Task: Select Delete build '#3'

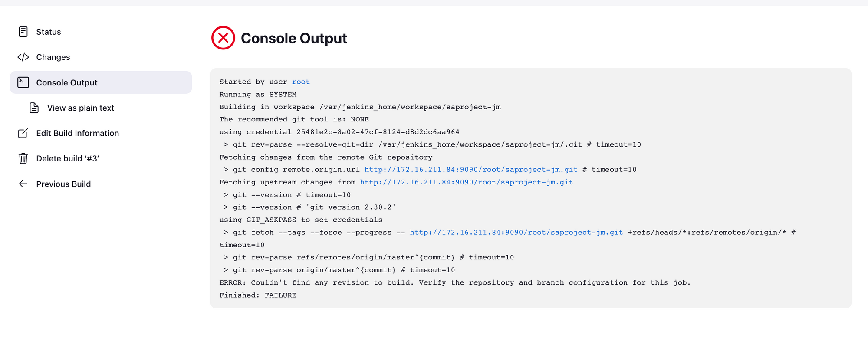Action: pyautogui.click(x=68, y=159)
